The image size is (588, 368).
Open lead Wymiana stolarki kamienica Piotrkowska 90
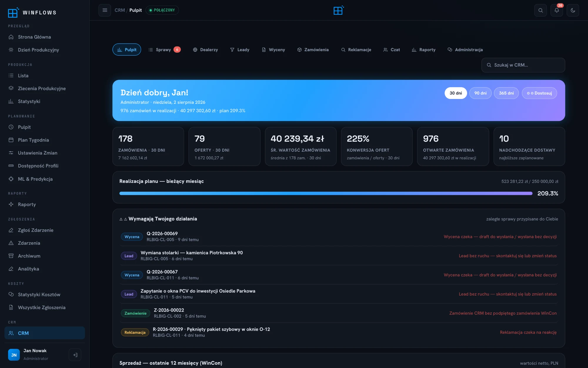point(339,256)
